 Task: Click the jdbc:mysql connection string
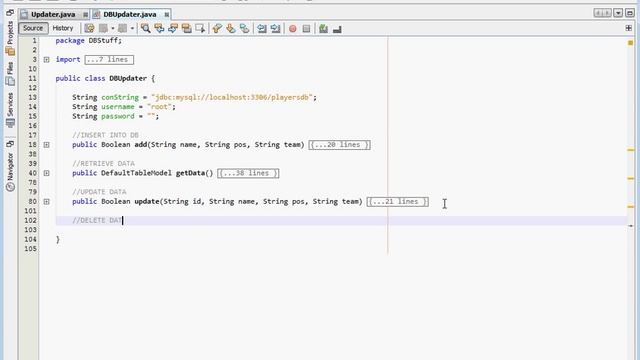tap(232, 97)
